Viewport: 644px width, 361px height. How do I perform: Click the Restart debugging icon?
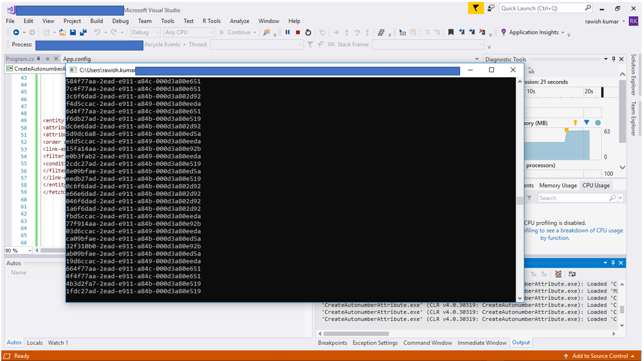(308, 32)
